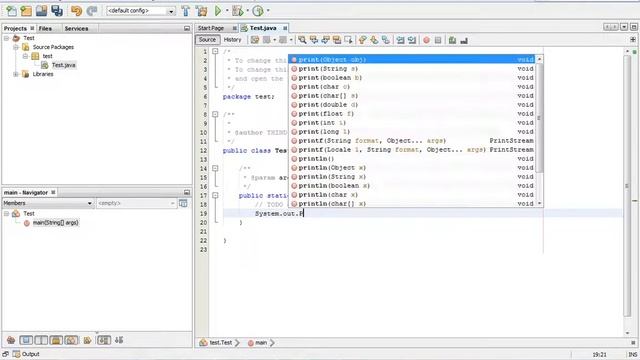The height and width of the screenshot is (360, 640).
Task: Switch to the Files tab
Action: (x=45, y=29)
